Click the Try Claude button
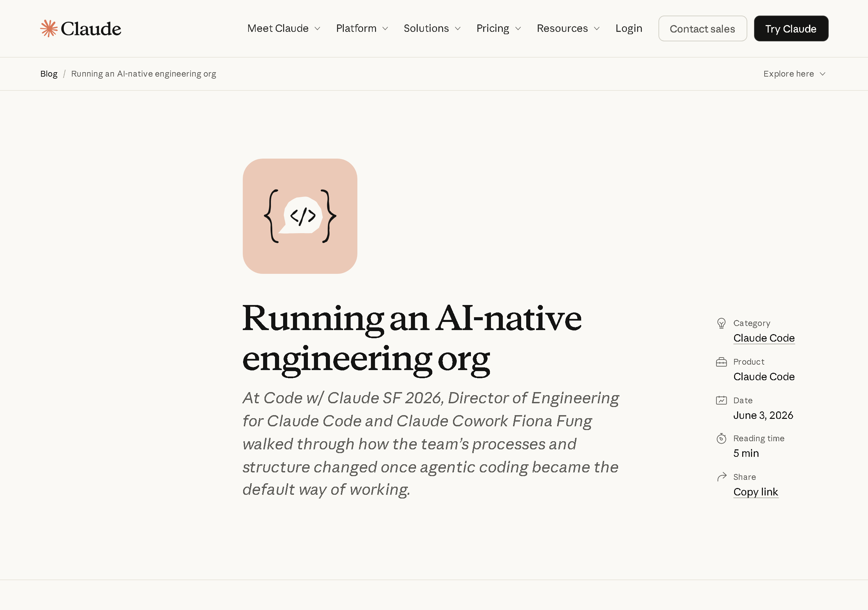Screen dimensions: 868x610 click(x=791, y=28)
